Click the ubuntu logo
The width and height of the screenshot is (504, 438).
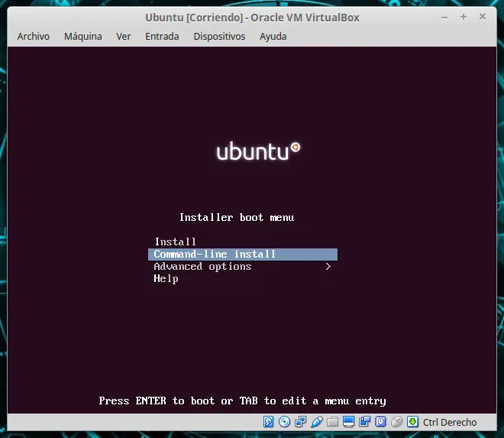tap(258, 151)
